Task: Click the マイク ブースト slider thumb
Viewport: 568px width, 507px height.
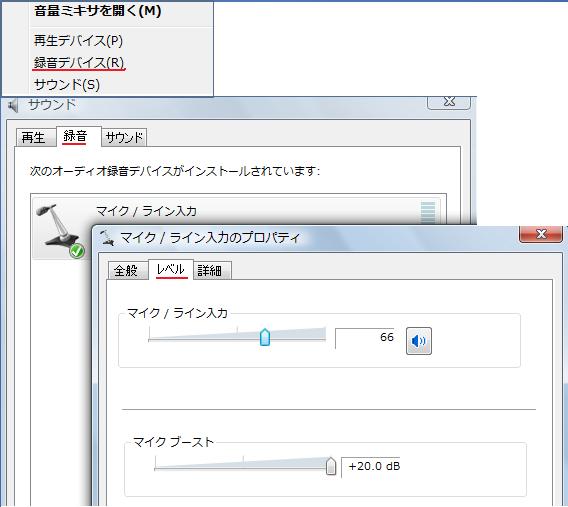Action: point(331,466)
